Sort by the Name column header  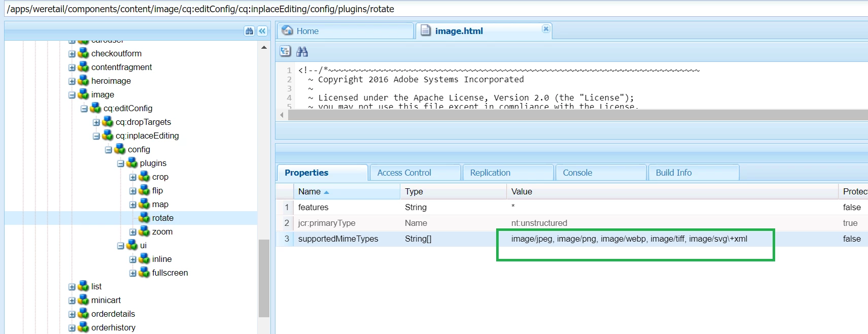click(x=347, y=191)
